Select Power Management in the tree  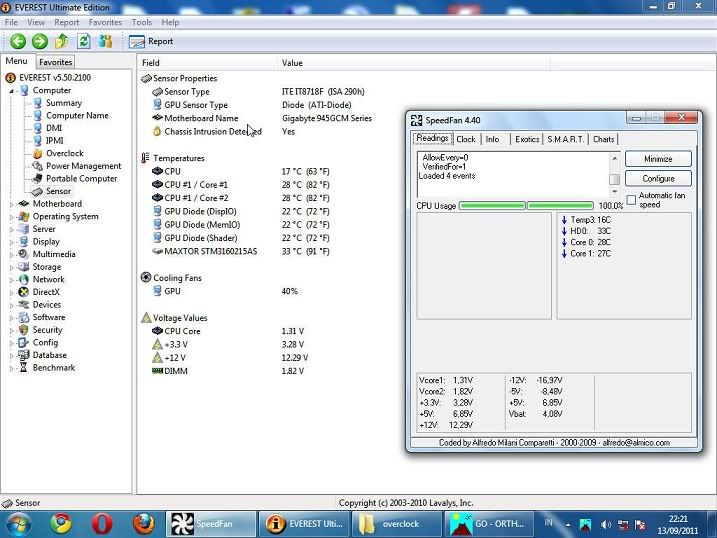pos(83,166)
